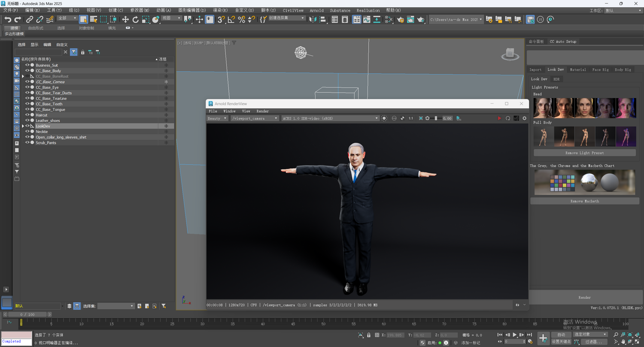This screenshot has width=644, height=347.
Task: Open the Select by Name dialog
Action: [93, 19]
